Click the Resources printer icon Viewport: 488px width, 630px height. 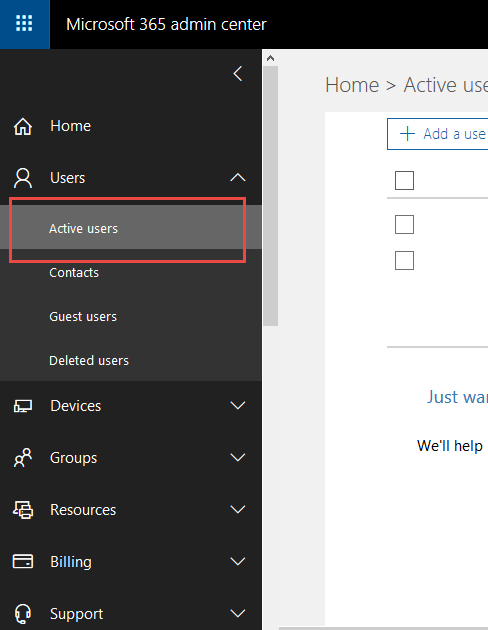pyautogui.click(x=23, y=509)
